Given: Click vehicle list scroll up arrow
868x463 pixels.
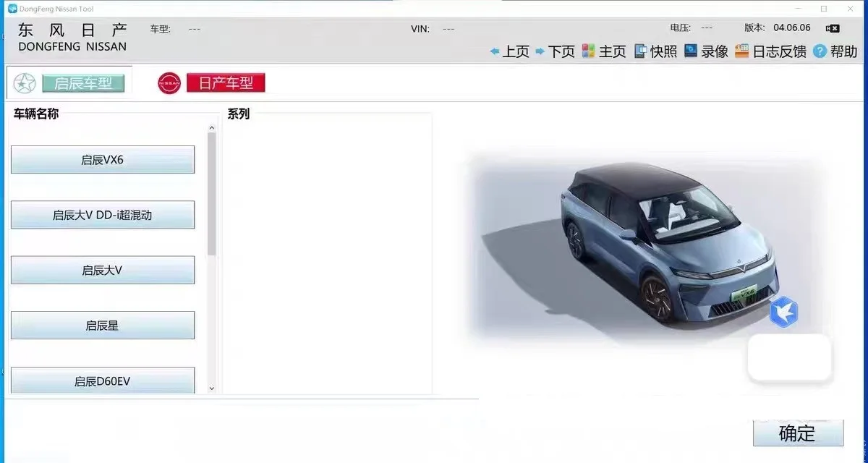Looking at the screenshot, I should [x=212, y=128].
